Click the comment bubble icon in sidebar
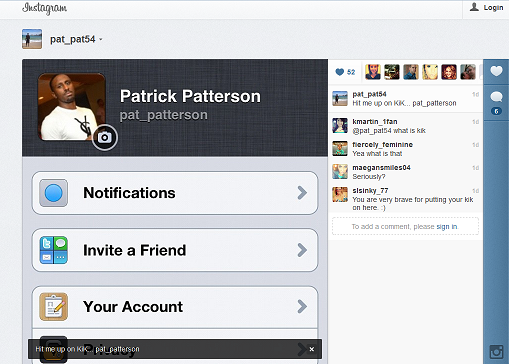Image resolution: width=509 pixels, height=364 pixels. coord(496,97)
